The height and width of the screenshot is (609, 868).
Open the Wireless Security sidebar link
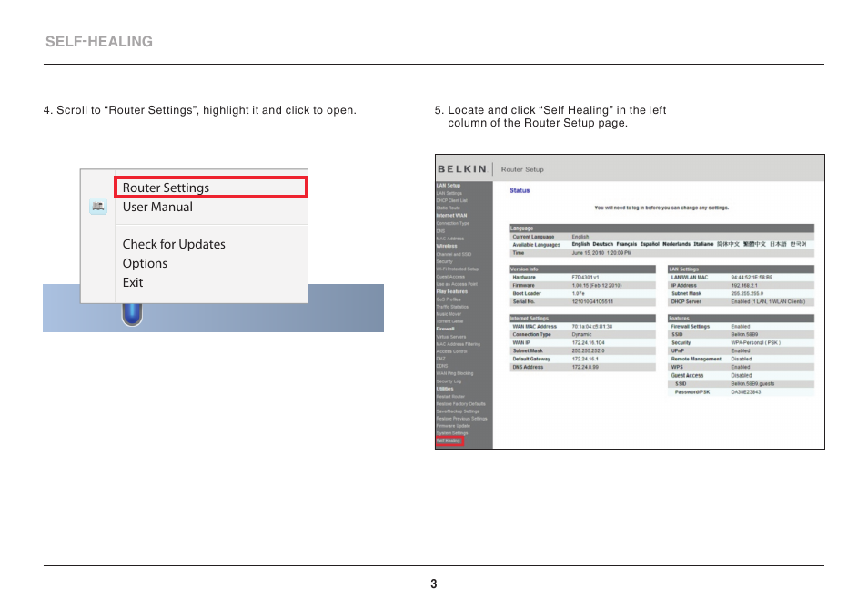click(445, 261)
